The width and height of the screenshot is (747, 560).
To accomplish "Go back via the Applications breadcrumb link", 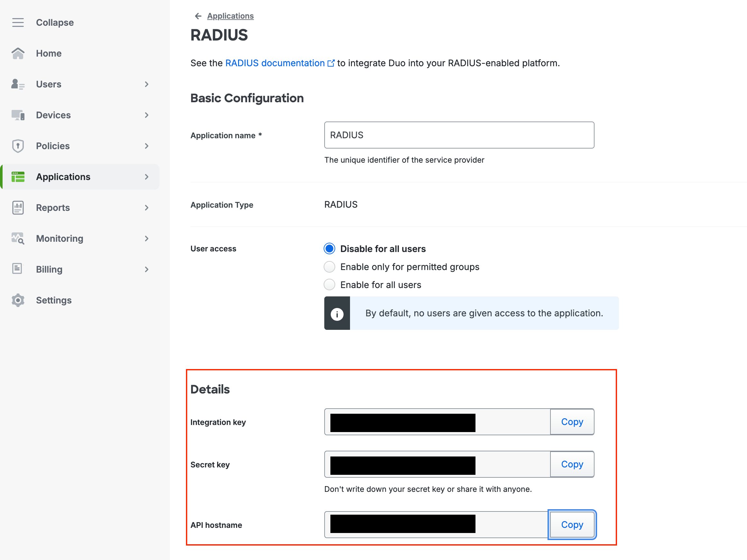I will tap(230, 16).
